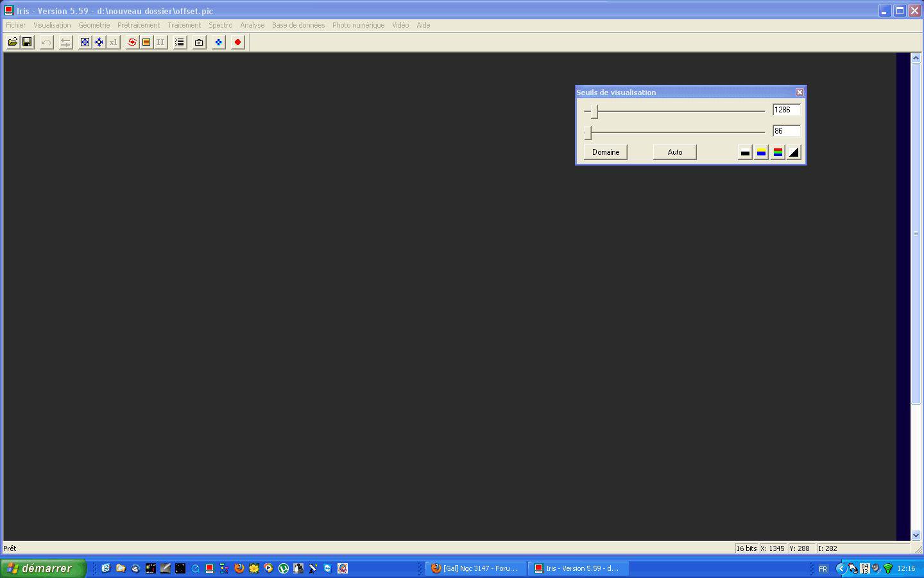
Task: Apply the red-green-blue palette in Seuils panel
Action: click(x=778, y=152)
